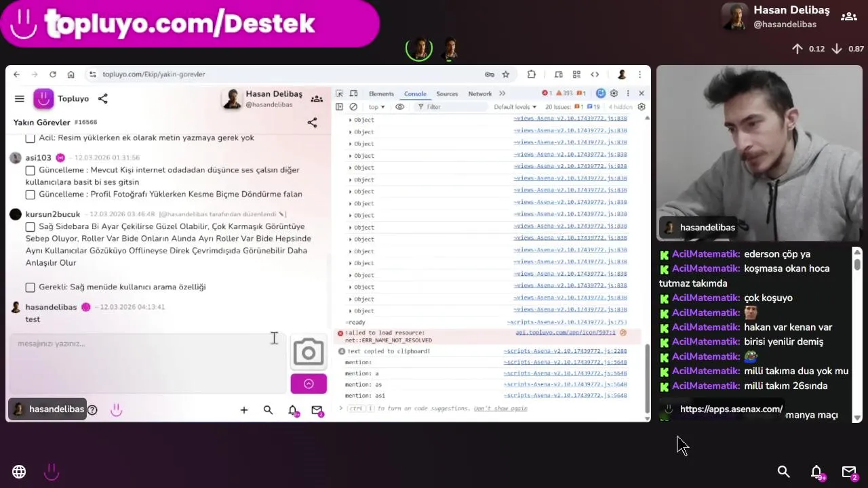Send message with the magenta arrow button
This screenshot has width=868, height=488.
309,384
